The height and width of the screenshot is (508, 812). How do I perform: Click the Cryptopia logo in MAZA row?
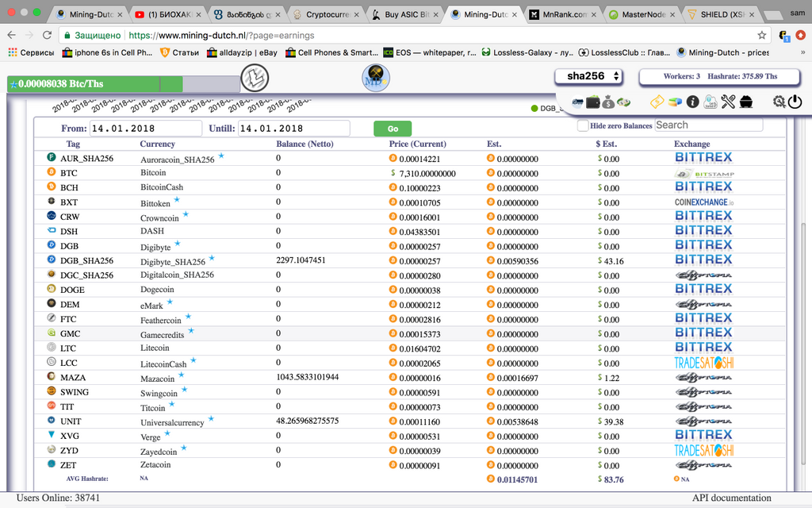pyautogui.click(x=703, y=377)
